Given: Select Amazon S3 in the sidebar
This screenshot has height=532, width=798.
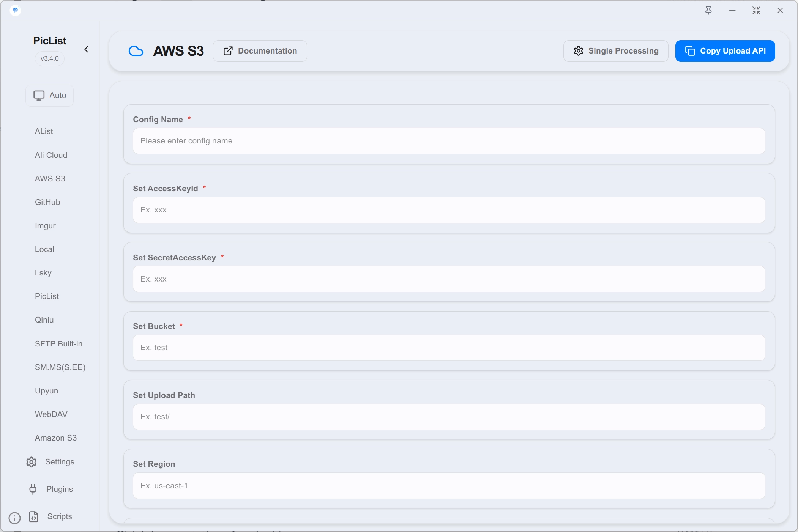Looking at the screenshot, I should pos(56,438).
